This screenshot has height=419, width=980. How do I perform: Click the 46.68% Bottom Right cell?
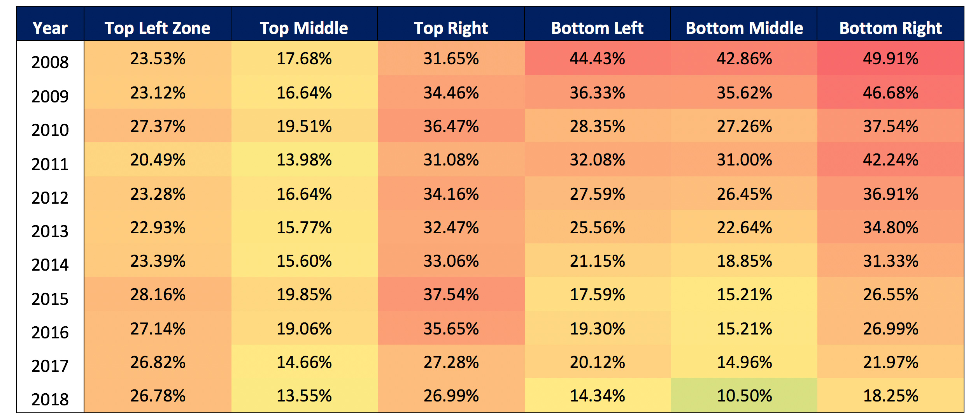click(890, 93)
